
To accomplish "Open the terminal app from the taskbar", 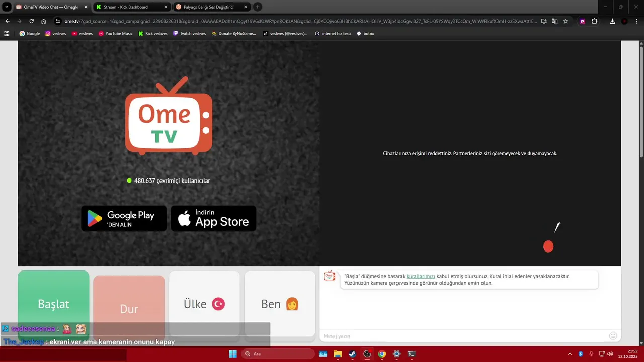I will click(x=411, y=354).
